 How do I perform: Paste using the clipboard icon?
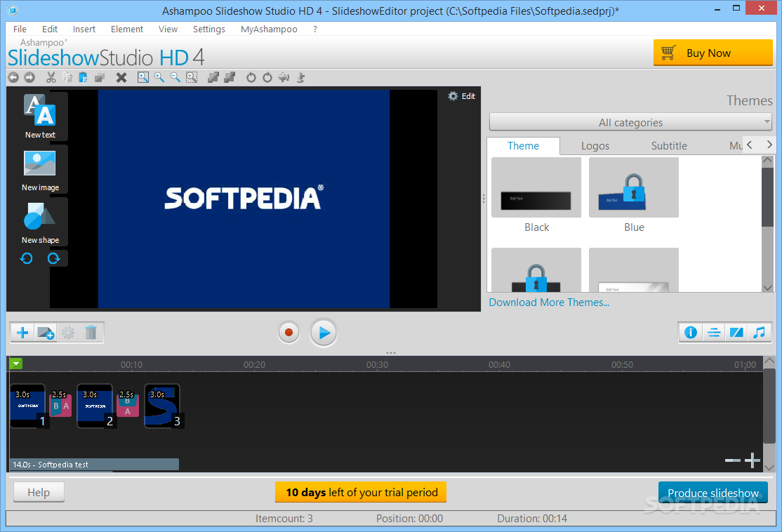[84, 77]
